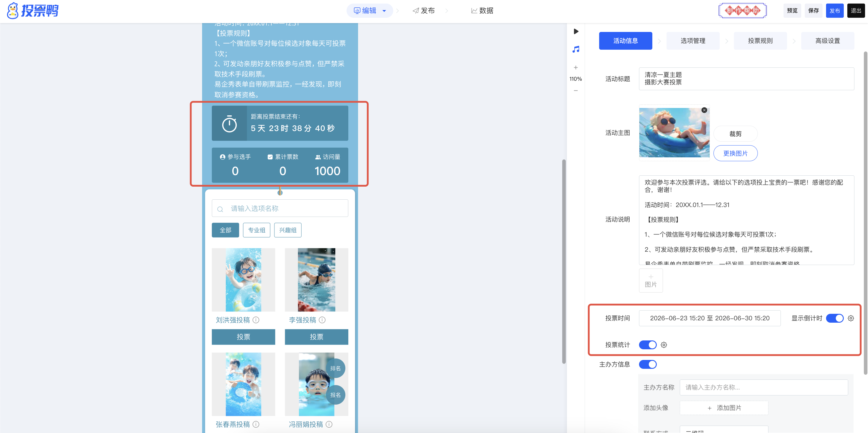Click the blue 发布 button
The height and width of the screenshot is (433, 868).
pyautogui.click(x=835, y=11)
